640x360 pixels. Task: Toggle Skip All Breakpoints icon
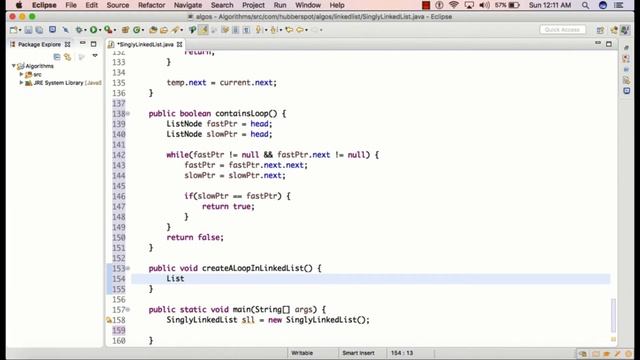point(65,30)
